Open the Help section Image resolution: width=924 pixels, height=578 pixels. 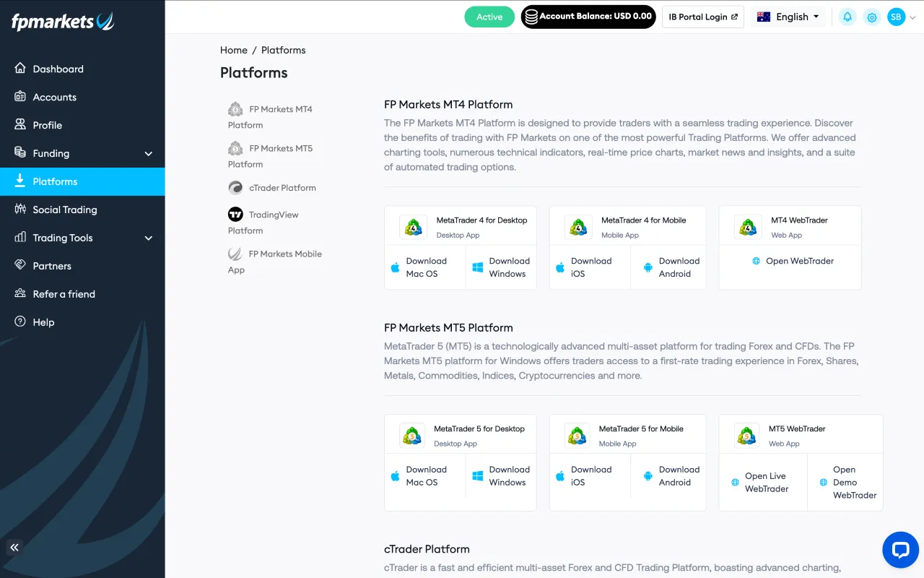82,322
